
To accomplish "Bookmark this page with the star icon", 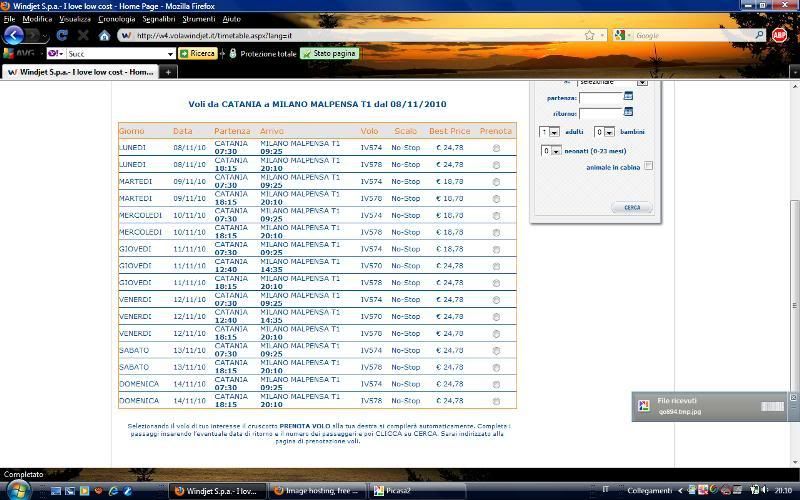I will 589,35.
